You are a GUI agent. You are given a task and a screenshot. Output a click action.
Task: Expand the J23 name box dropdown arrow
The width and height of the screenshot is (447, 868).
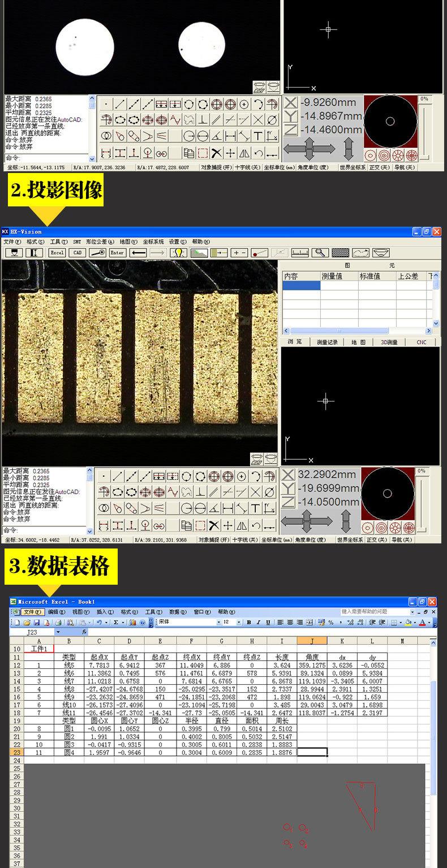(58, 632)
